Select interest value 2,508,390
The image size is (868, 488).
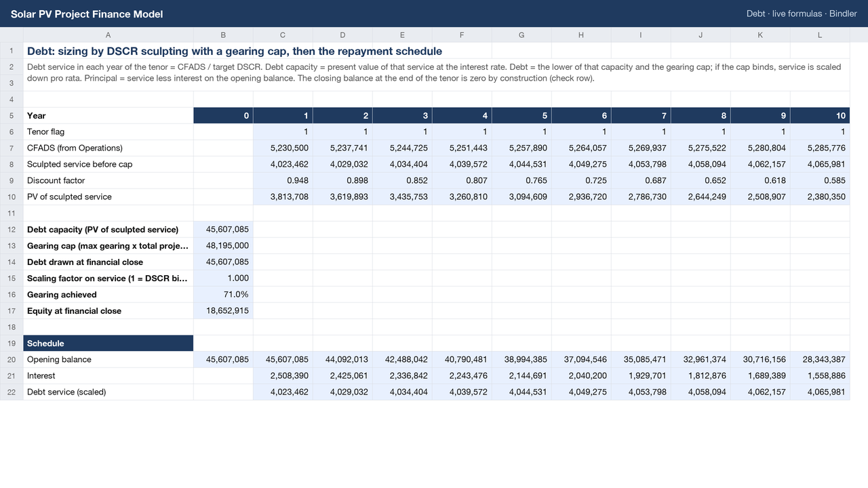pos(283,375)
